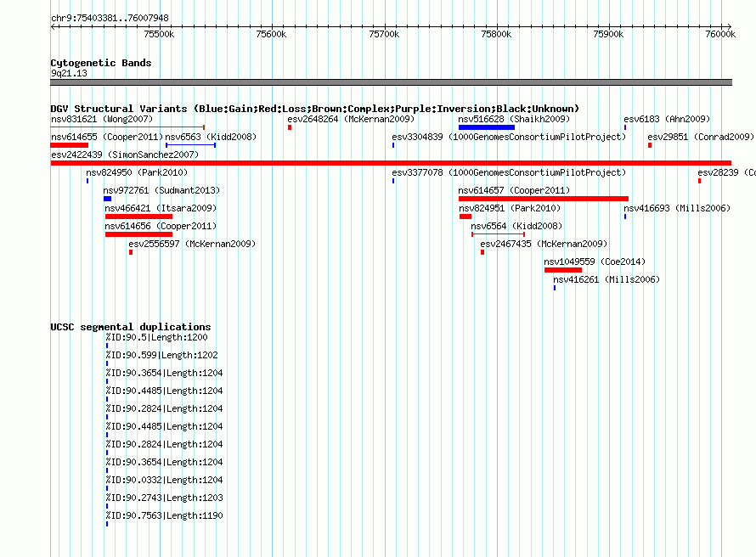
Task: Open the esv6183 (Ahn2009) label
Action: (667, 119)
